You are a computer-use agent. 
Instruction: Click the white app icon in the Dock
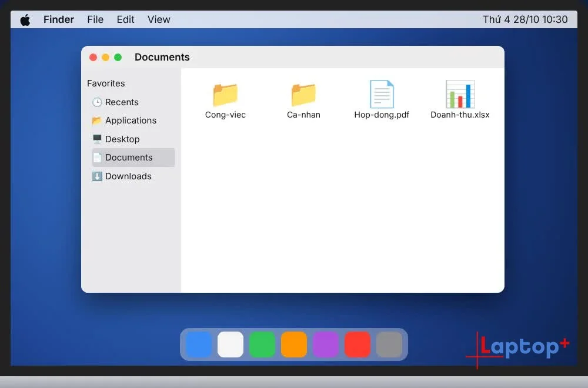[230, 344]
